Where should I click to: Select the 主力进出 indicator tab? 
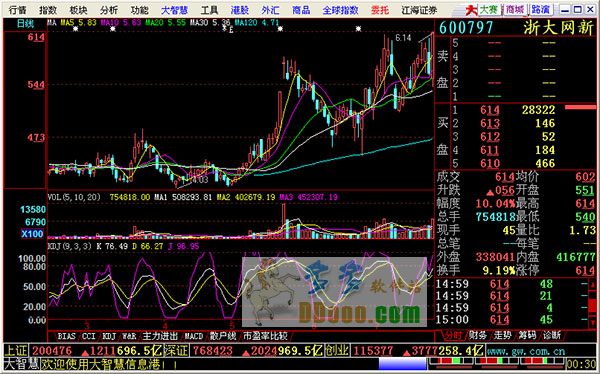pyautogui.click(x=160, y=336)
